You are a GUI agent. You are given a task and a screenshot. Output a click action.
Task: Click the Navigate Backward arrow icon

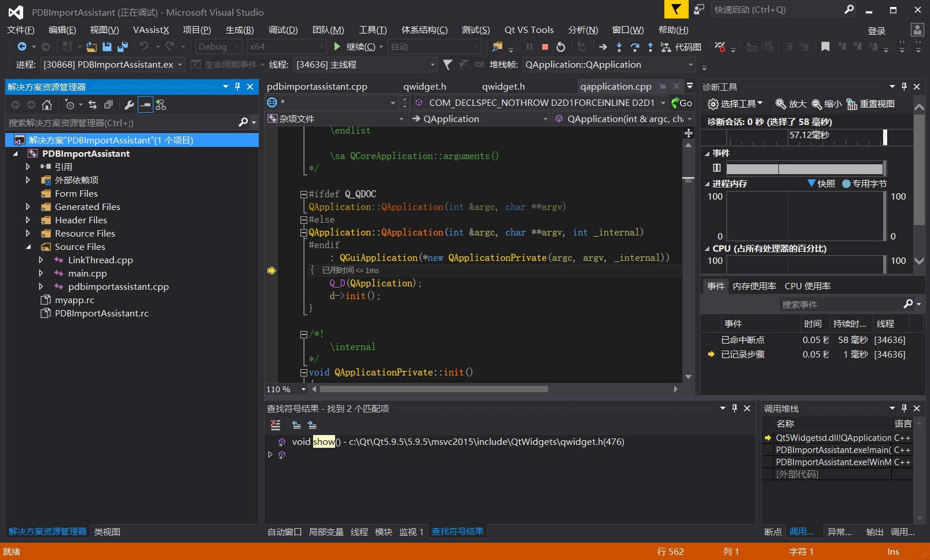(22, 47)
